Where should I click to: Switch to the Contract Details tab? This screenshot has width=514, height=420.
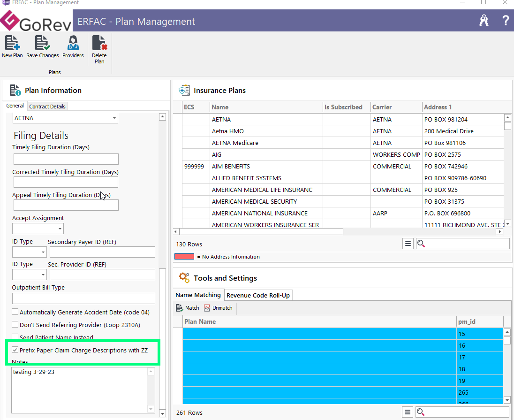pos(47,107)
